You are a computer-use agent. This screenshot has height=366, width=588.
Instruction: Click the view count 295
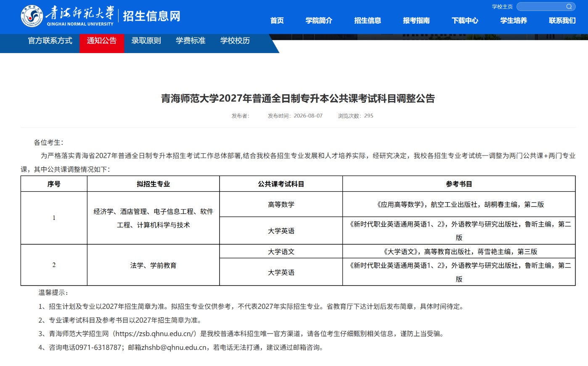pos(369,116)
